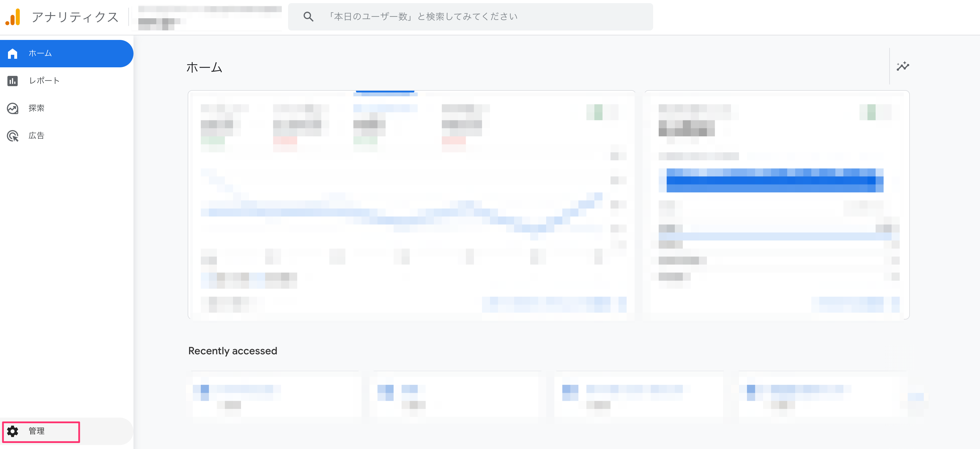The width and height of the screenshot is (980, 449).
Task: Click the home icon in sidebar
Action: click(13, 54)
